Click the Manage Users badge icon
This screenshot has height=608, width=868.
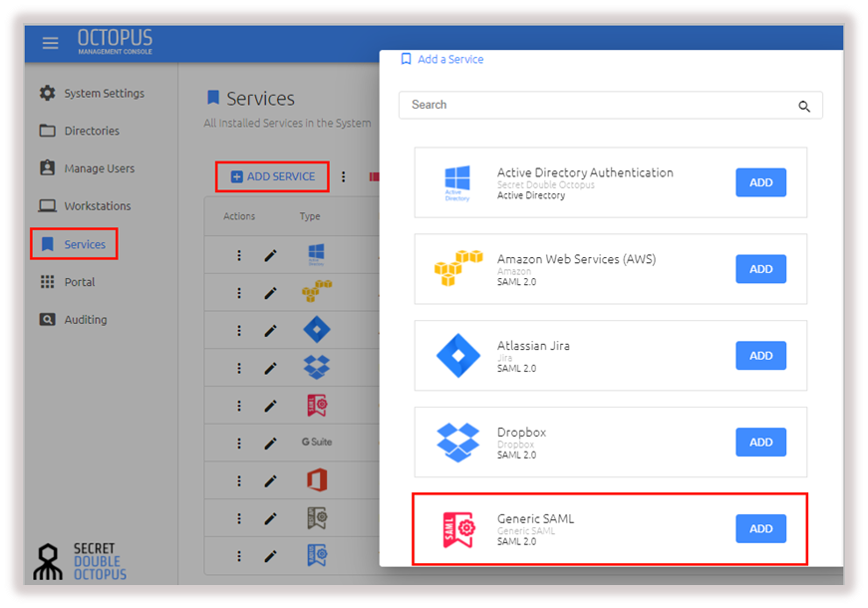pyautogui.click(x=48, y=167)
